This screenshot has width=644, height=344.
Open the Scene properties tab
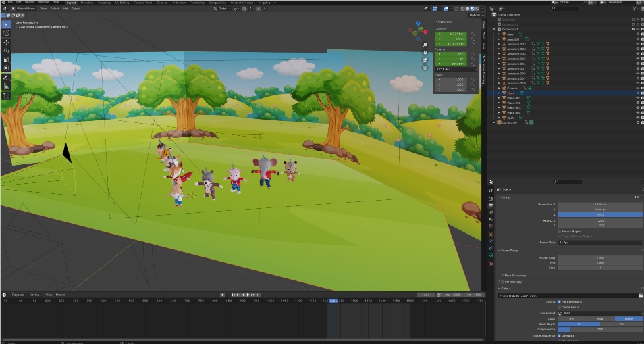pyautogui.click(x=491, y=220)
